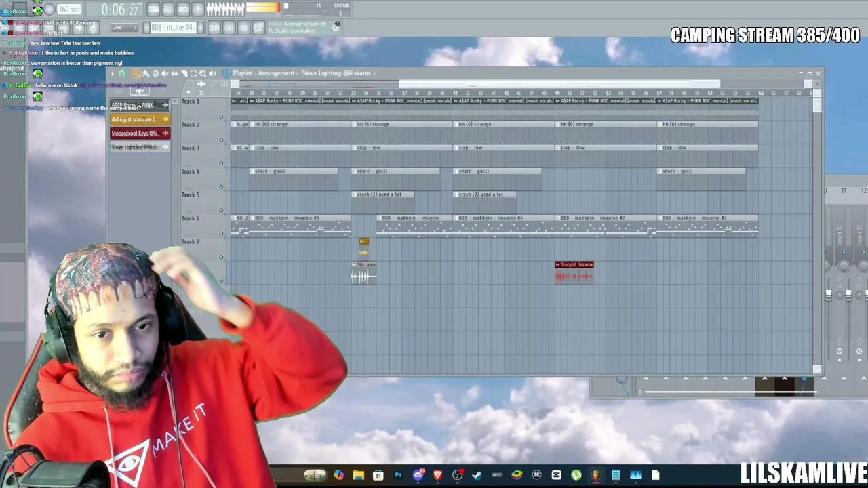868x488 pixels.
Task: Open OBS Studio from the taskbar
Action: (x=458, y=475)
